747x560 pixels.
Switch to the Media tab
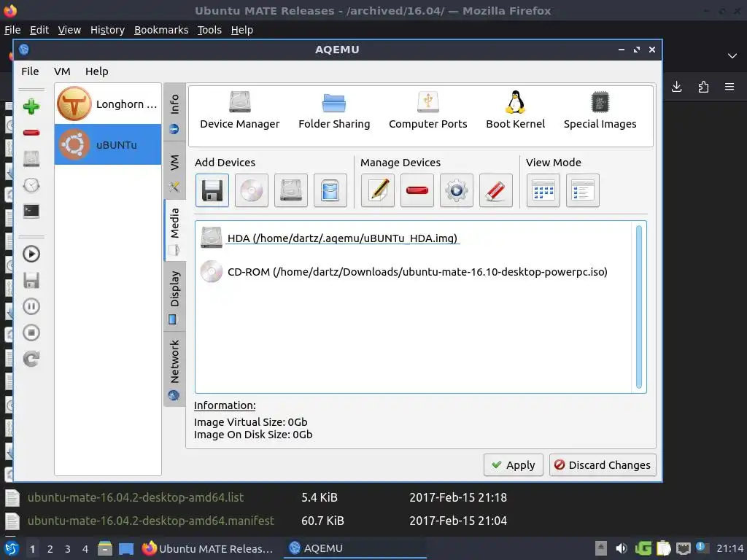click(174, 231)
